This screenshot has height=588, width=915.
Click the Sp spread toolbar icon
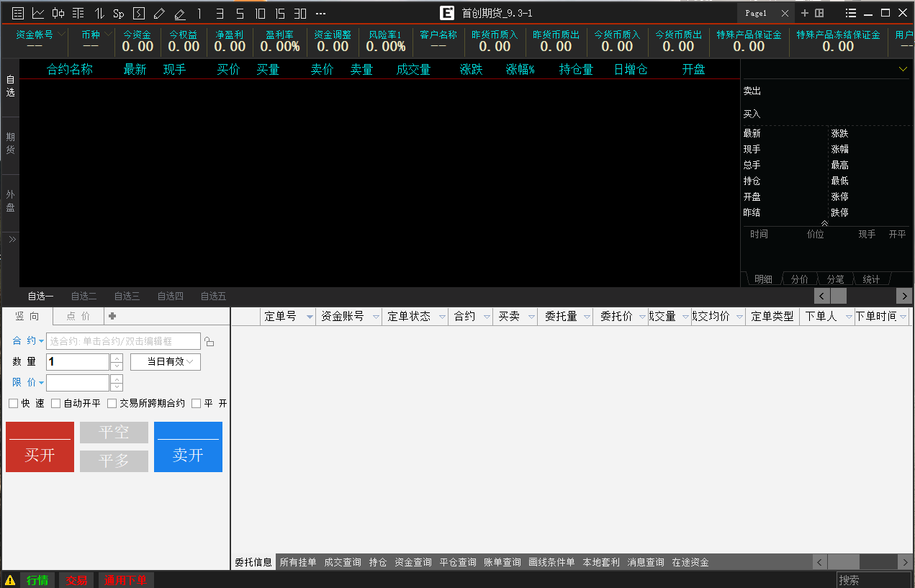119,13
